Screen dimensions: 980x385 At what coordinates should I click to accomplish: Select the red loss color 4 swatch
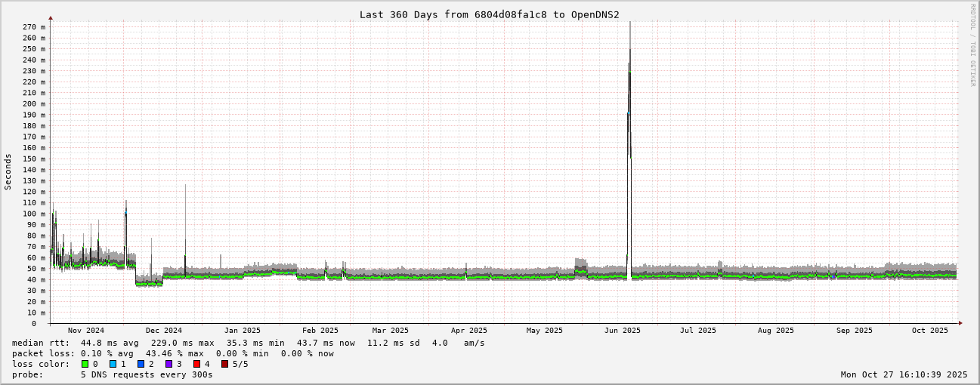[196, 364]
